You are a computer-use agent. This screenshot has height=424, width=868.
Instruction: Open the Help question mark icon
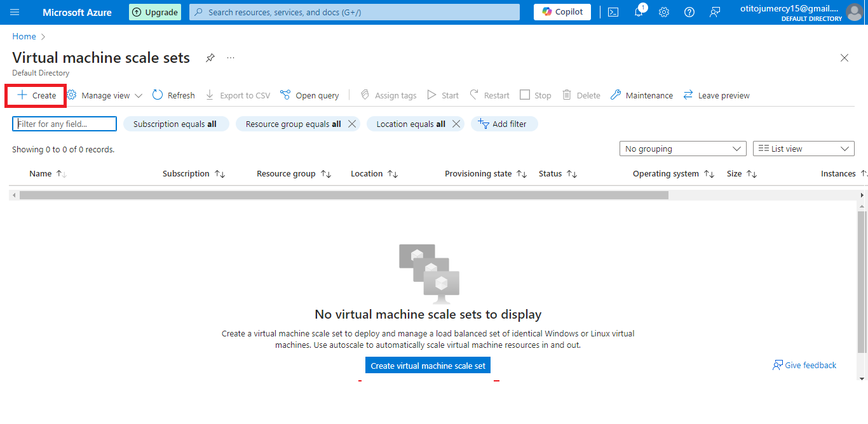coord(689,12)
